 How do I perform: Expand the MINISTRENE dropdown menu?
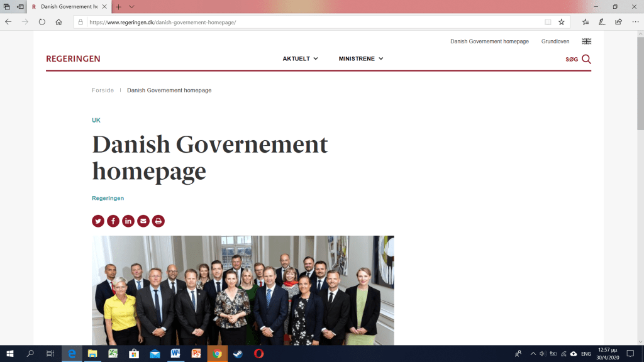[360, 59]
